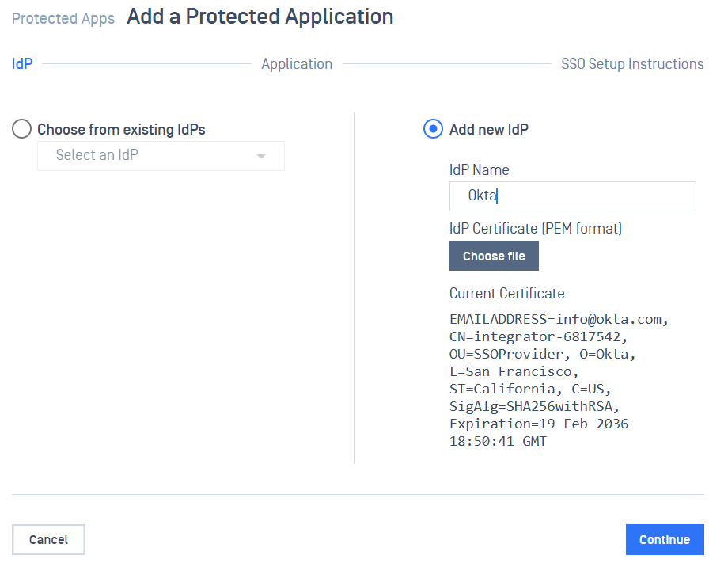
Task: Click the Continue button
Action: click(665, 539)
